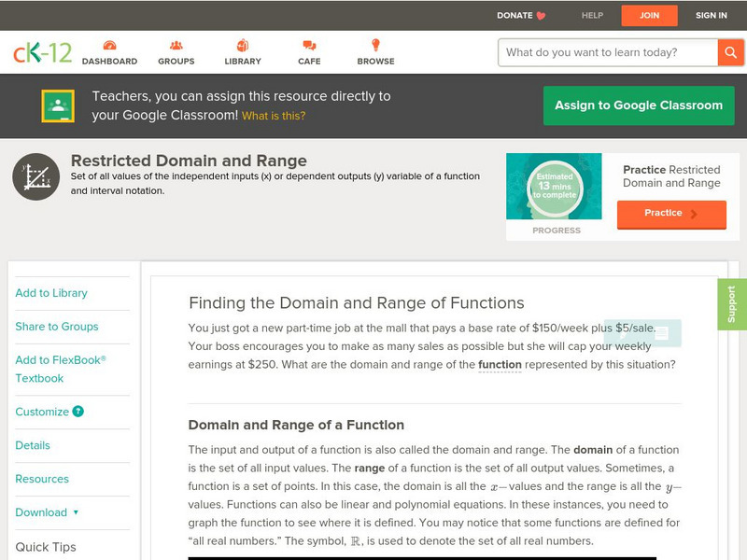Screen dimensions: 747x560
Task: Type in the 'What do you want to learn' search box
Action: pos(608,52)
